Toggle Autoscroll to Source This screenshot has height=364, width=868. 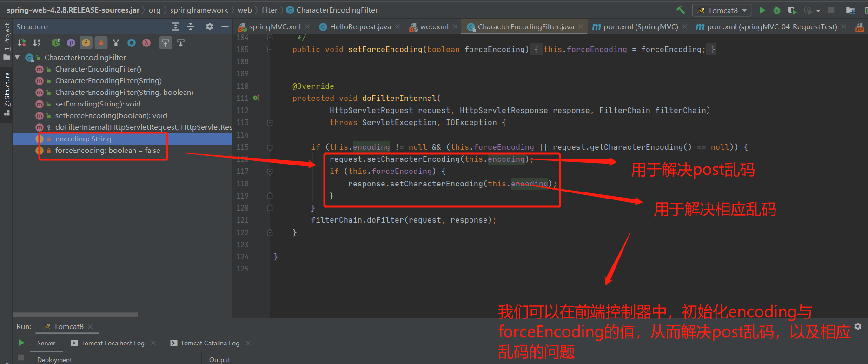[x=166, y=43]
